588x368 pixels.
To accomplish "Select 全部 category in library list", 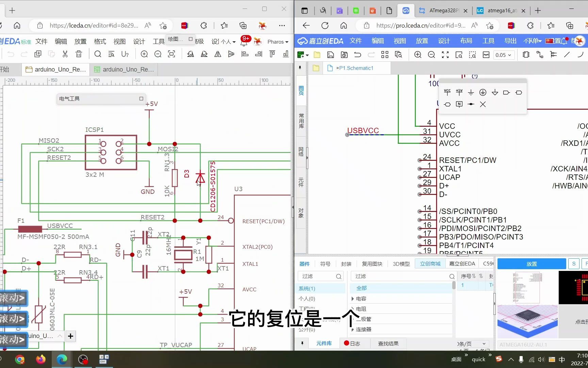I will click(x=401, y=288).
